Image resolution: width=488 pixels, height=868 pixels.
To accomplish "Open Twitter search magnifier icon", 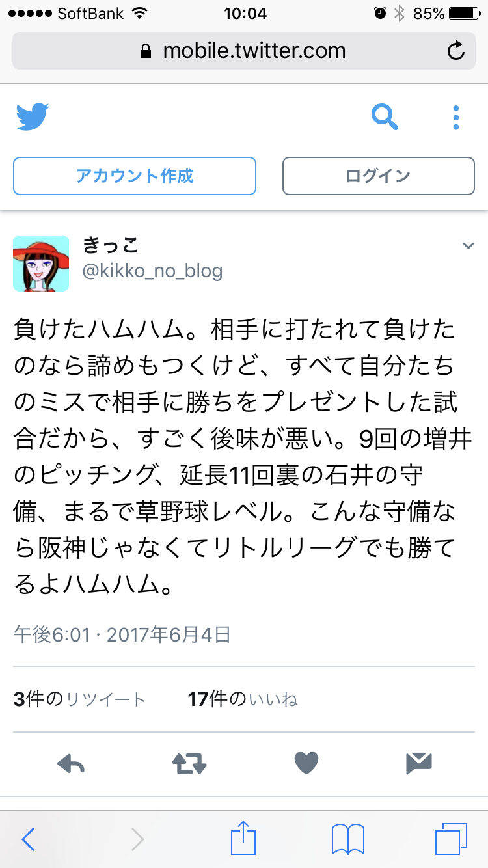I will [385, 117].
